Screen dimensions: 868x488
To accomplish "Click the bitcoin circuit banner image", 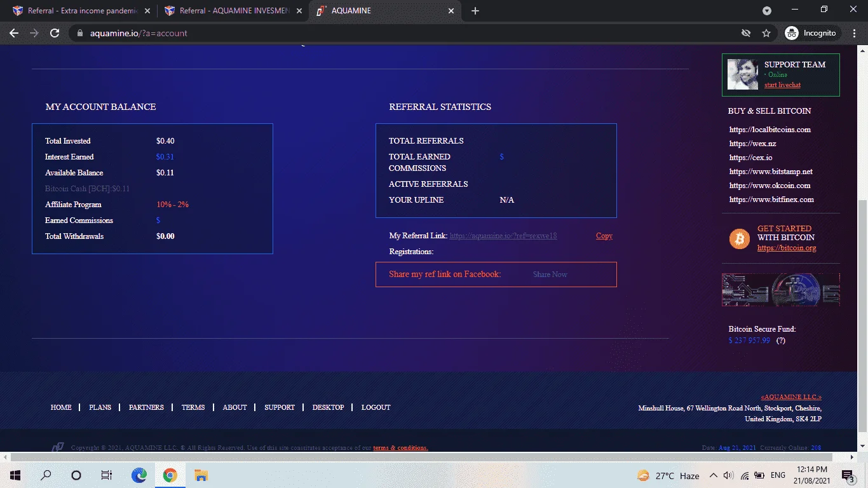I will tap(781, 290).
